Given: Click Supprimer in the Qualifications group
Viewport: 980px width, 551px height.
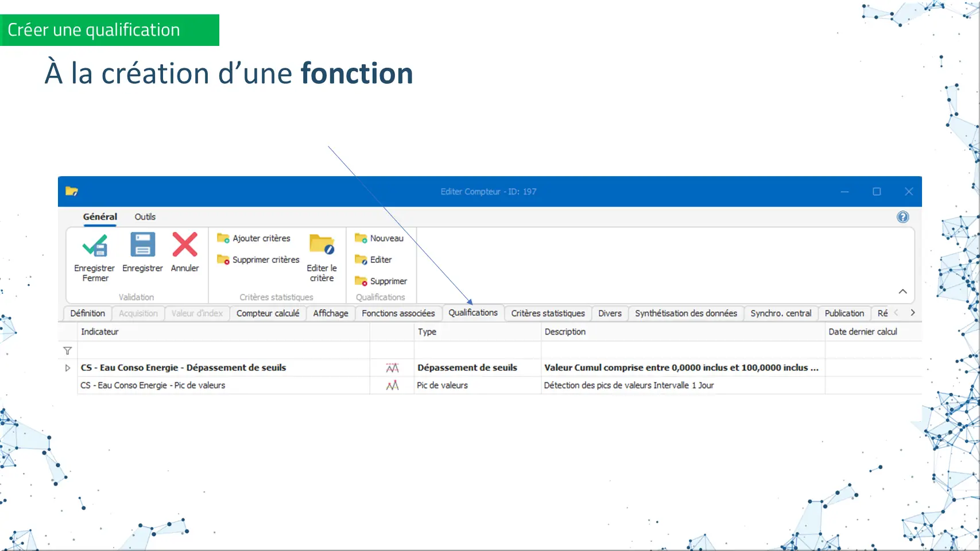Looking at the screenshot, I should [x=381, y=281].
